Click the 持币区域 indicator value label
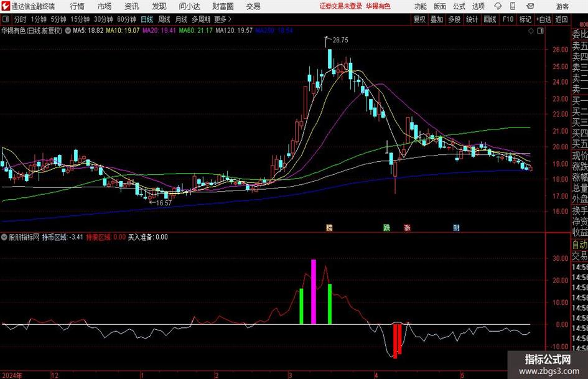This screenshot has width=588, height=379. coord(62,237)
